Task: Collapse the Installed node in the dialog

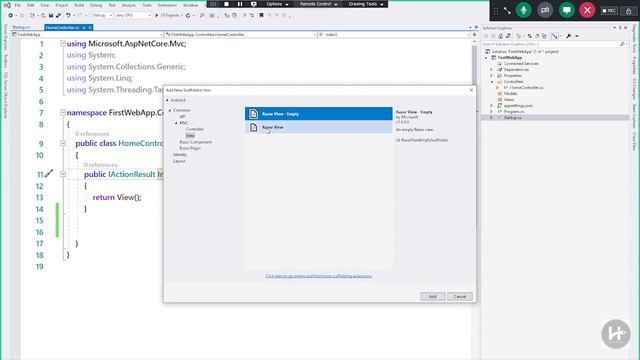Action: tap(167, 100)
